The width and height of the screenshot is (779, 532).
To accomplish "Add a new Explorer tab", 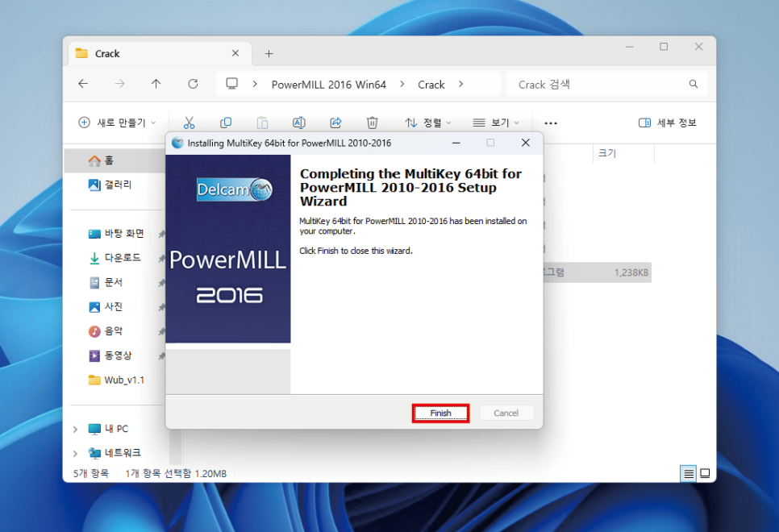I will click(269, 54).
